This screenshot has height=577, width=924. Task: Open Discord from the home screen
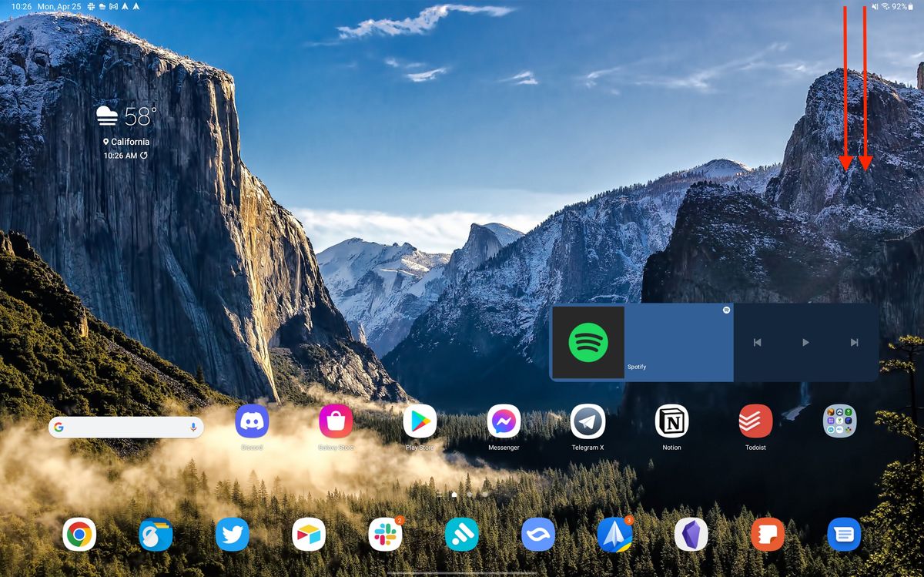[x=250, y=422]
